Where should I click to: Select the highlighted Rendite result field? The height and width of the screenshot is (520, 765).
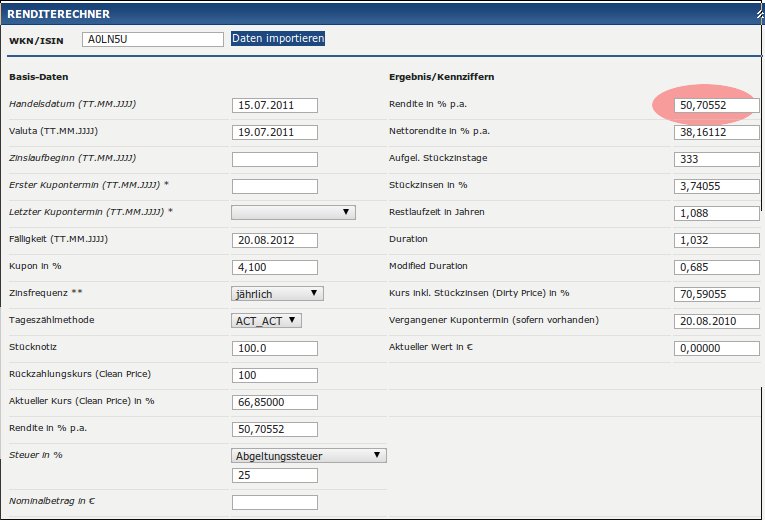click(716, 105)
